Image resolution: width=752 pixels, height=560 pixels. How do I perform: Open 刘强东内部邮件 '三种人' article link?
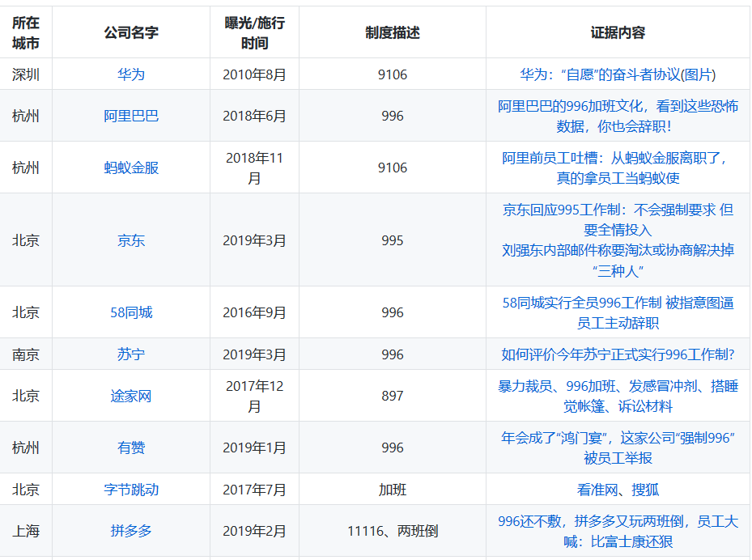618,261
